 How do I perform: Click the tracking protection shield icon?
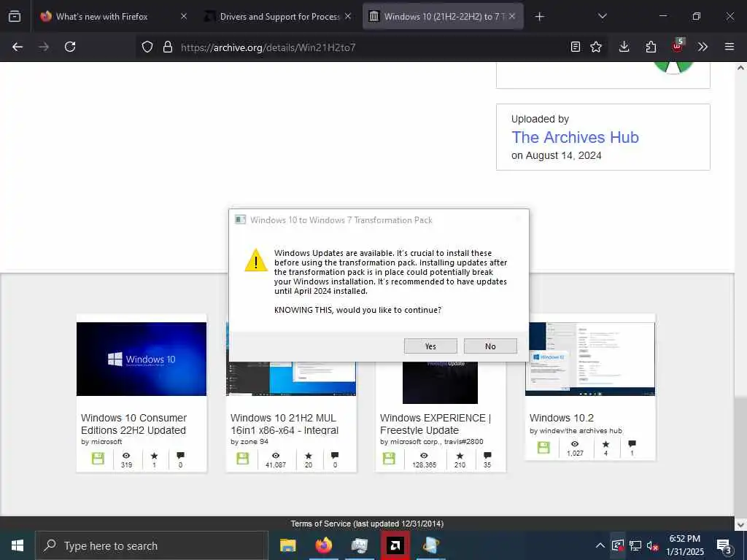pyautogui.click(x=147, y=47)
